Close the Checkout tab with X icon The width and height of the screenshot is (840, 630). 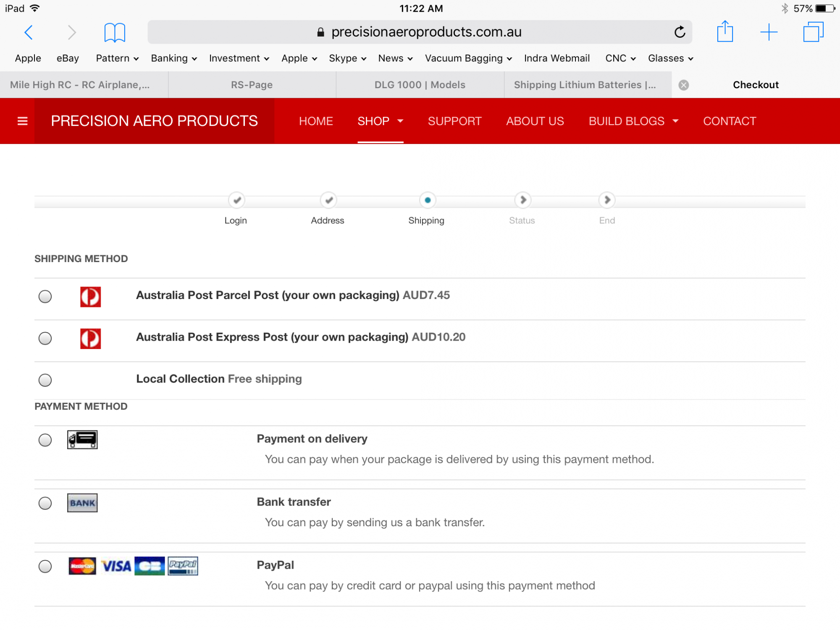point(684,85)
